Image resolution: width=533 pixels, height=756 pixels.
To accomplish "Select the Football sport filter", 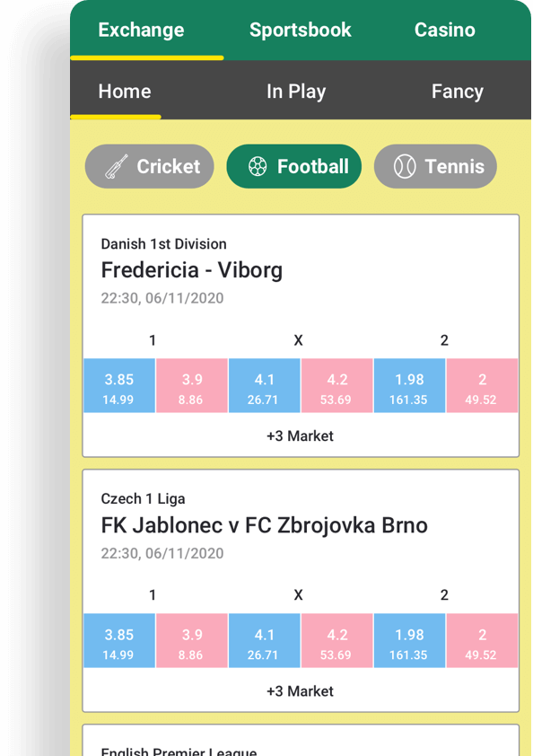I will pyautogui.click(x=294, y=166).
